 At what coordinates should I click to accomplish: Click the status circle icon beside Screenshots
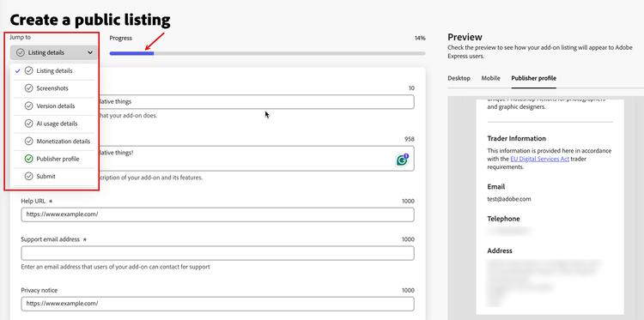28,88
